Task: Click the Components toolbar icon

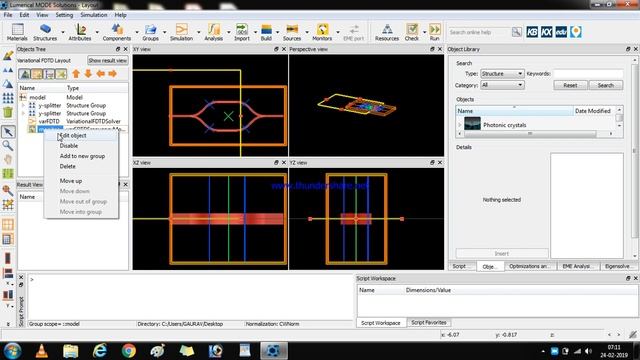Action: (117, 32)
